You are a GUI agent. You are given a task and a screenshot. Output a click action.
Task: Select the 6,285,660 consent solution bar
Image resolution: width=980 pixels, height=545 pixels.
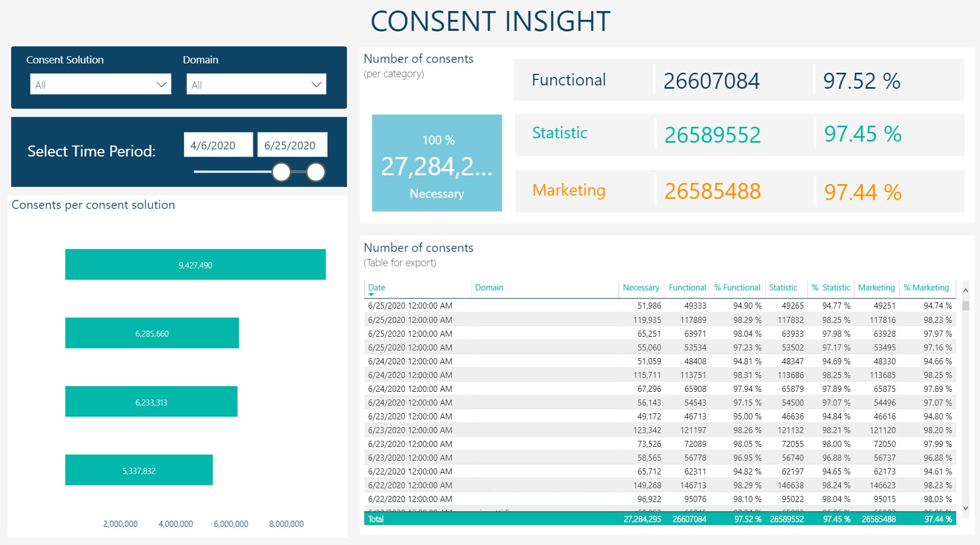pyautogui.click(x=152, y=333)
